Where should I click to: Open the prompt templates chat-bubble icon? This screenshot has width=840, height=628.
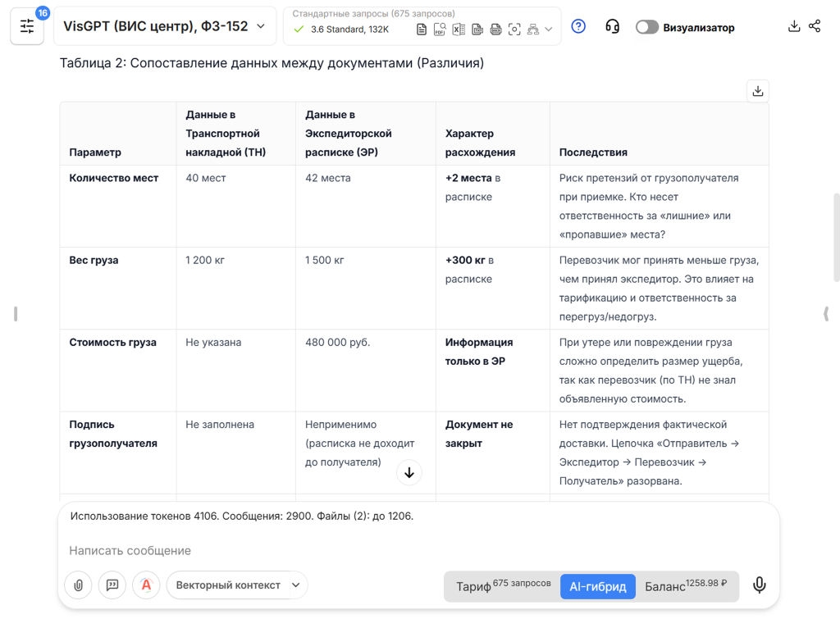(x=112, y=585)
